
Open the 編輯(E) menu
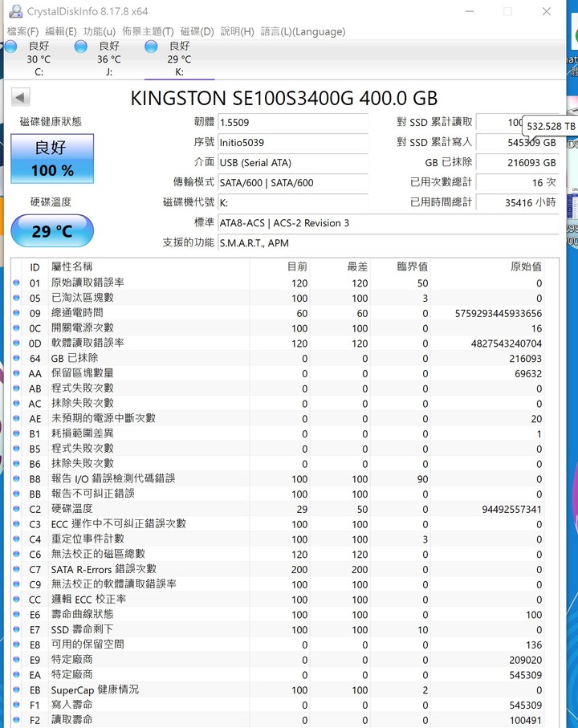click(x=61, y=31)
